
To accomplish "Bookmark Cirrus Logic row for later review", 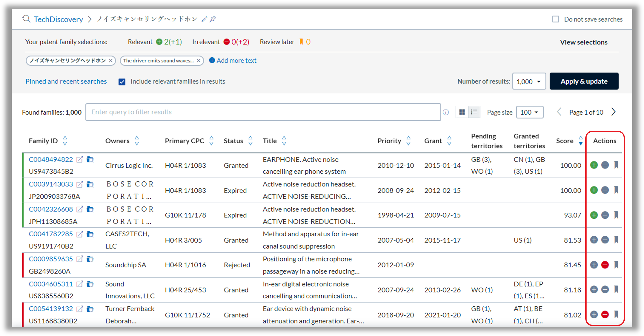I will pyautogui.click(x=616, y=165).
